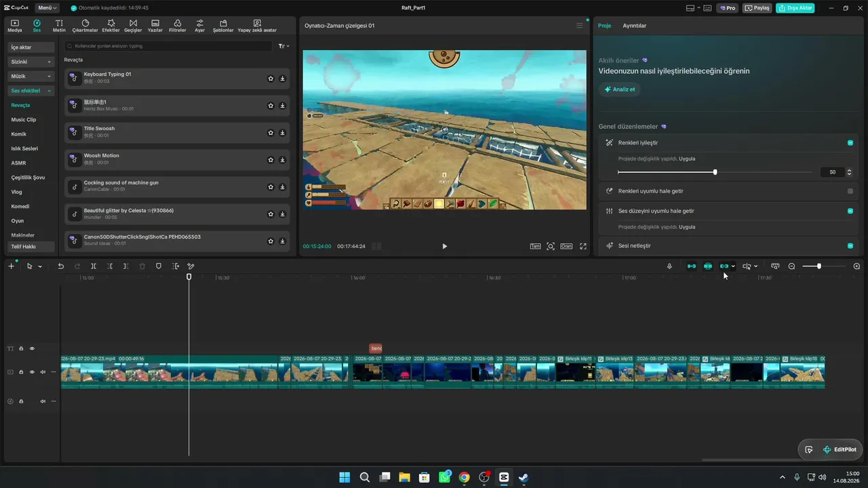Screen dimensions: 868x488
Task: Adjust the Renkleri iyileştir intensity slider
Action: point(715,172)
